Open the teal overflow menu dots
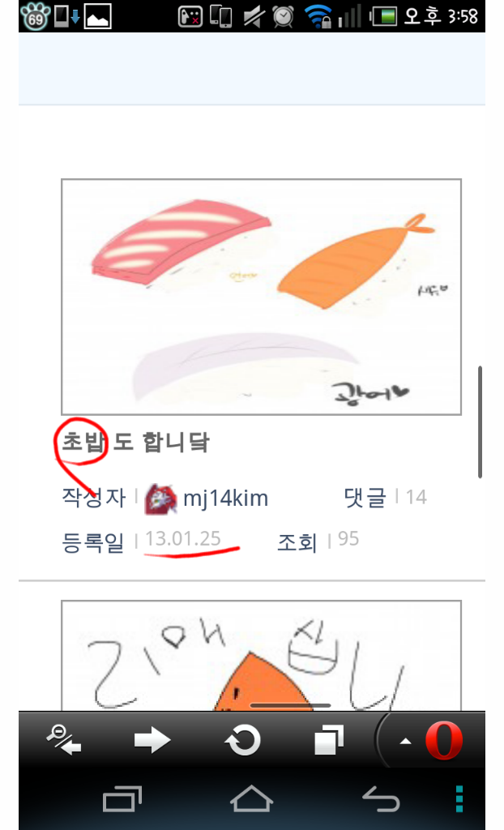Viewport: 504px width, 830px height. coord(459,798)
